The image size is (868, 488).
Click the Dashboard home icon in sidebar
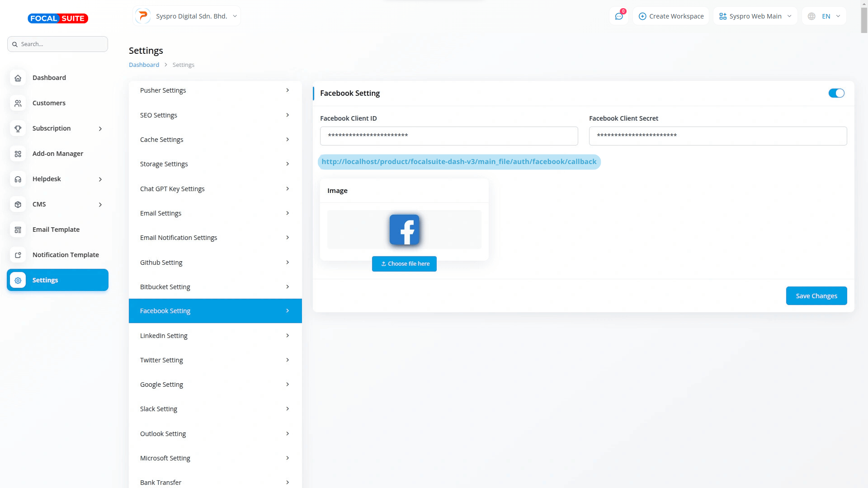click(x=18, y=78)
